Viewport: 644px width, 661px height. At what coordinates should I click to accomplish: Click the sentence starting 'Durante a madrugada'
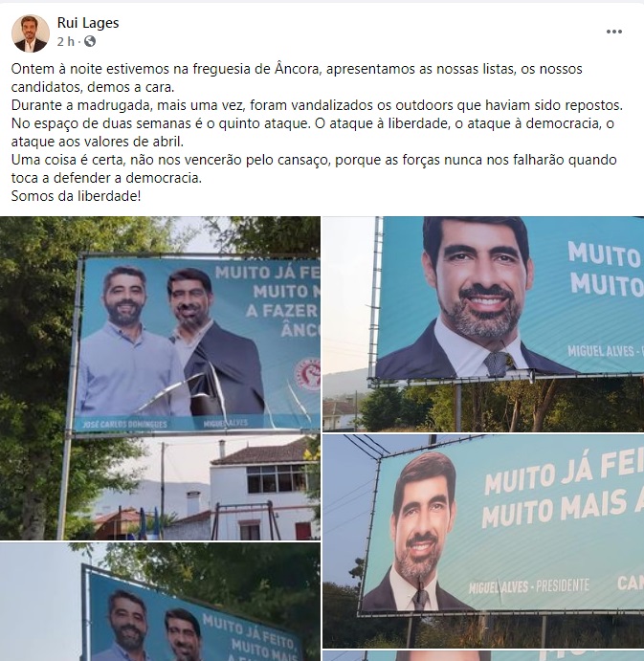[x=317, y=105]
